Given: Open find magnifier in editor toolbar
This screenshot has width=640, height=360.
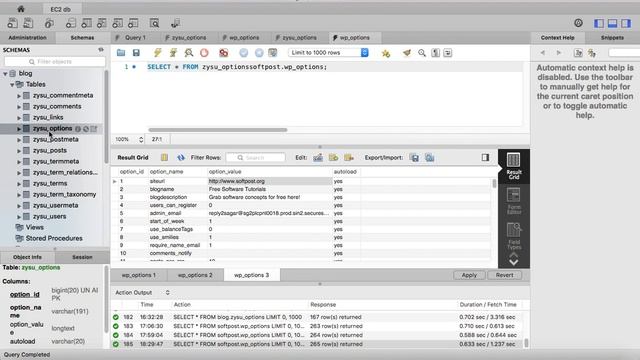Looking at the screenshot, I should point(422,53).
